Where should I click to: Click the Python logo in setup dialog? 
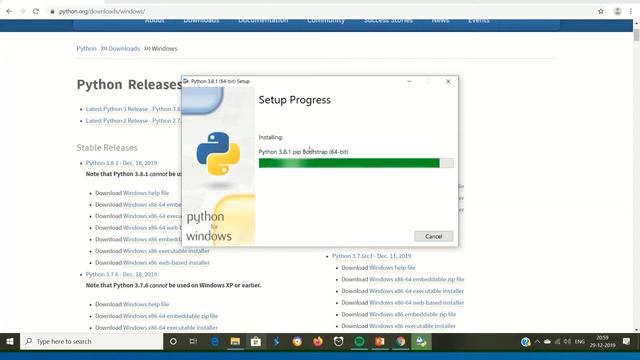pyautogui.click(x=218, y=153)
